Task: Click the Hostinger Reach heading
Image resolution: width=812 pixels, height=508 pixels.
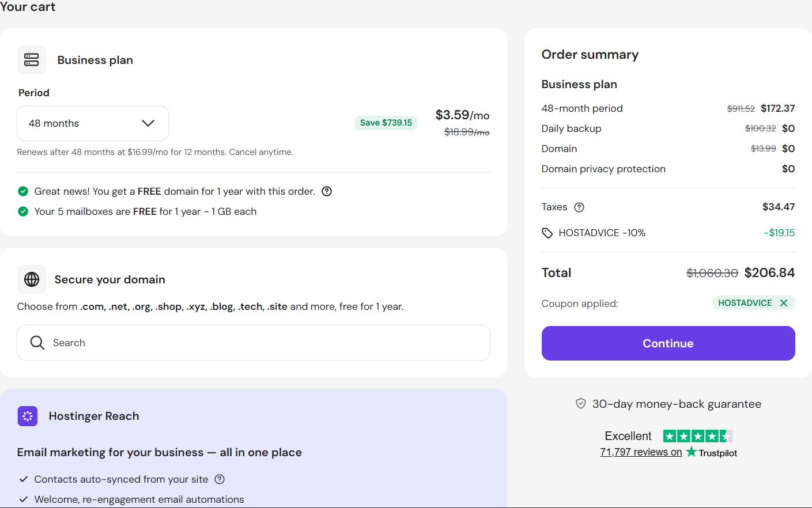Action: 94,416
